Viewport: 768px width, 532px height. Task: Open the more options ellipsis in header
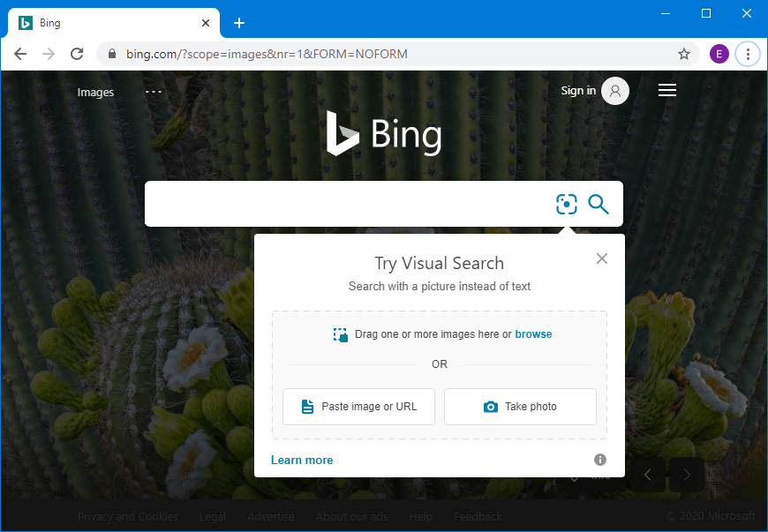point(154,92)
